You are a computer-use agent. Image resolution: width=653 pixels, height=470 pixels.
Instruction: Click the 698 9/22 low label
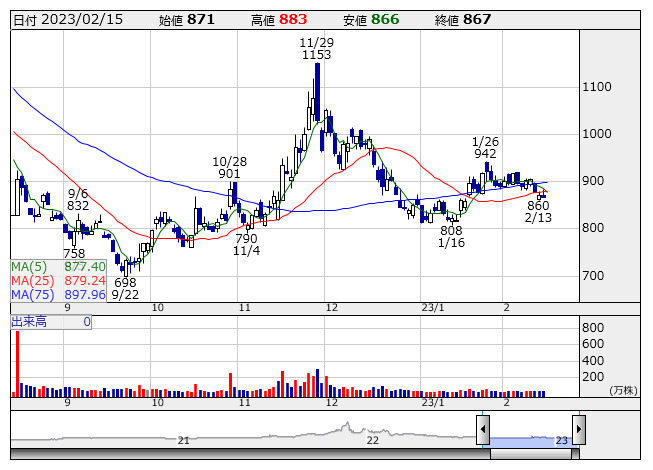click(x=125, y=288)
